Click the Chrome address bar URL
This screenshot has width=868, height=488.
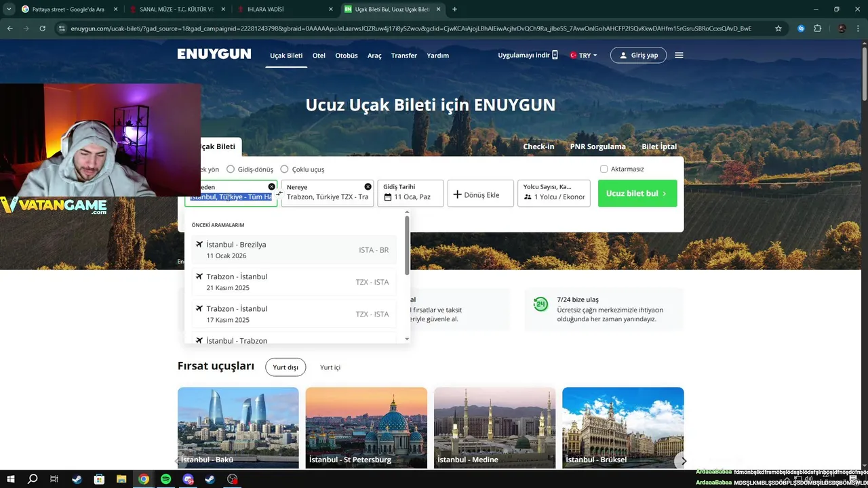(x=411, y=28)
